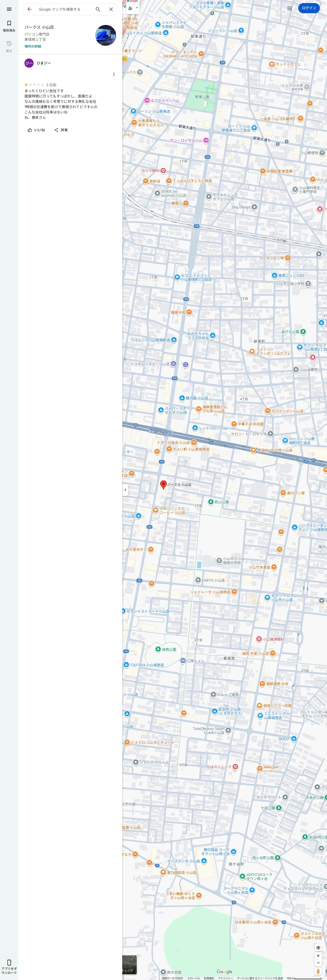Open the layers (レイヤ) thumbnail

pyautogui.click(x=129, y=965)
